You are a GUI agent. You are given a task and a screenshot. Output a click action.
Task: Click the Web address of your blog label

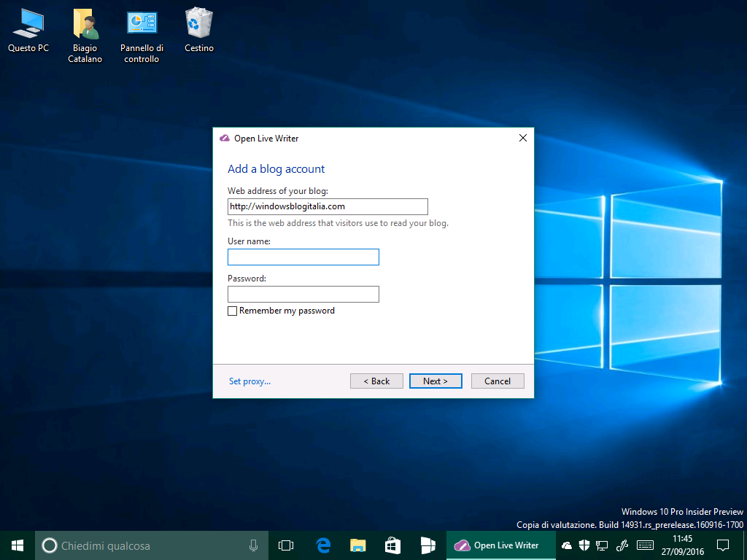[278, 191]
